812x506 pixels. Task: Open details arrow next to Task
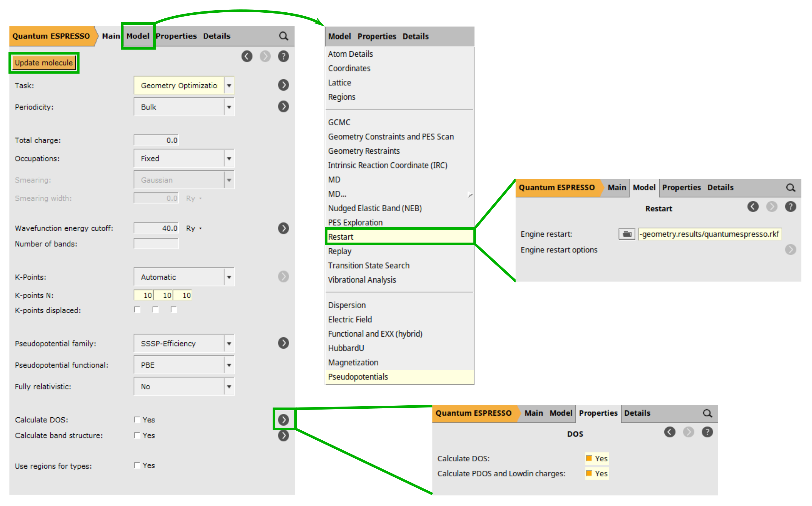[x=284, y=85]
